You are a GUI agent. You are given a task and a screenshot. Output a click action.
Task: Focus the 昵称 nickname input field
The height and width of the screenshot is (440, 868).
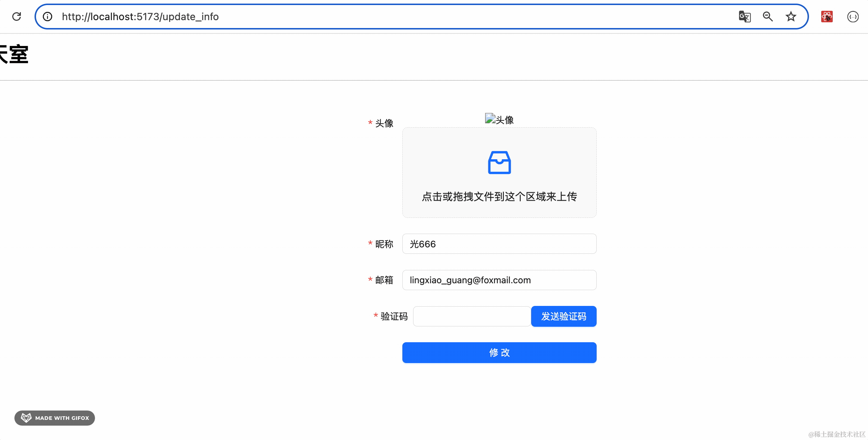[499, 244]
